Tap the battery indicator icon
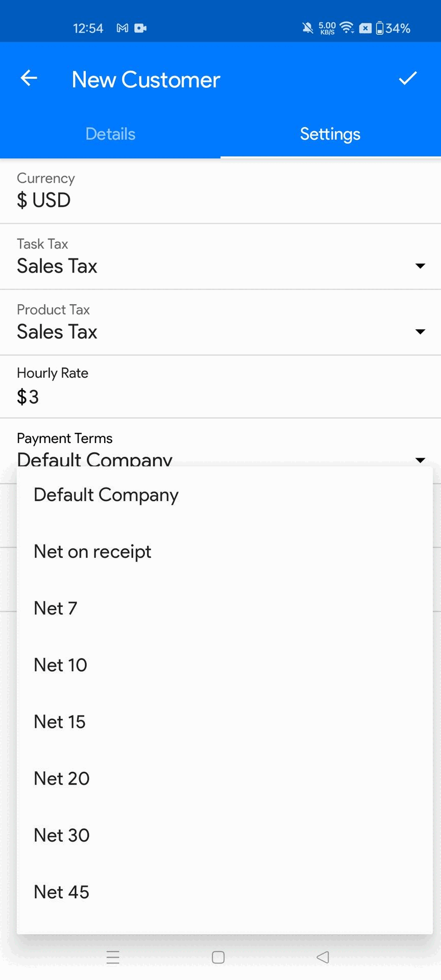441x980 pixels. [x=379, y=28]
